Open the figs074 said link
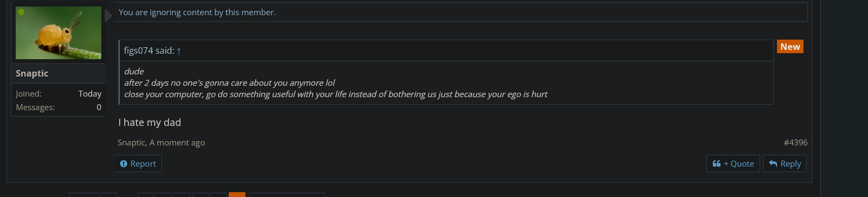Viewport: 868px width, 197px height. [149, 50]
